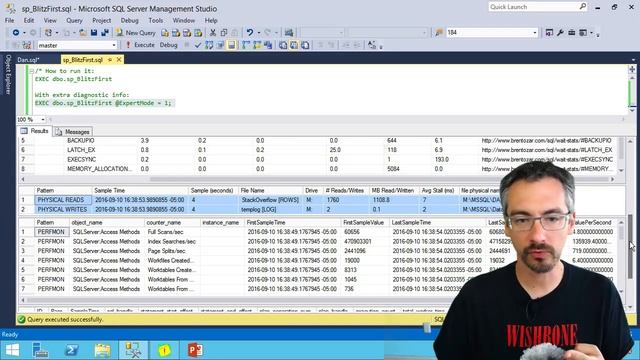Click the Navigate Backward toolbar icon
The image size is (640, 360).
pyautogui.click(x=16, y=33)
